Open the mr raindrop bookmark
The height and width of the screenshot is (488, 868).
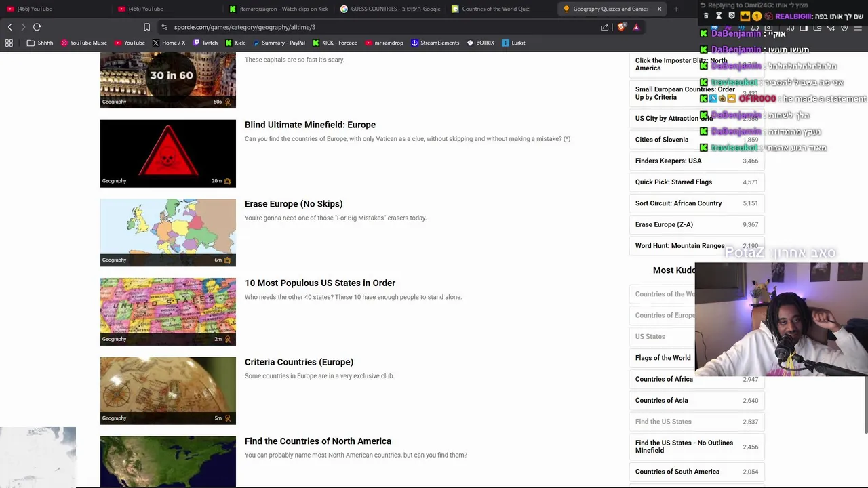384,43
